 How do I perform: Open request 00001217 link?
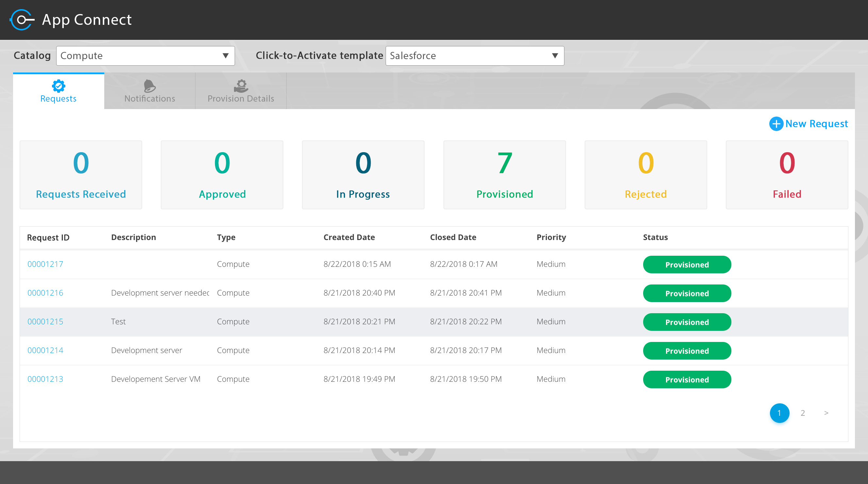45,264
